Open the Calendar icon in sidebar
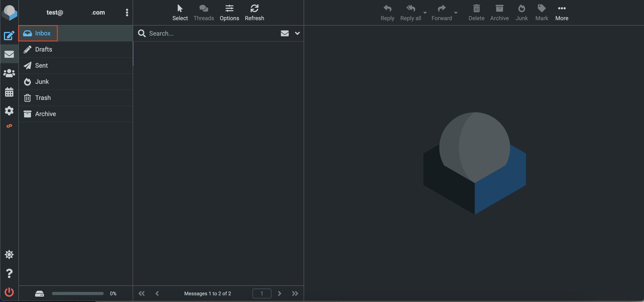644x302 pixels. point(9,92)
